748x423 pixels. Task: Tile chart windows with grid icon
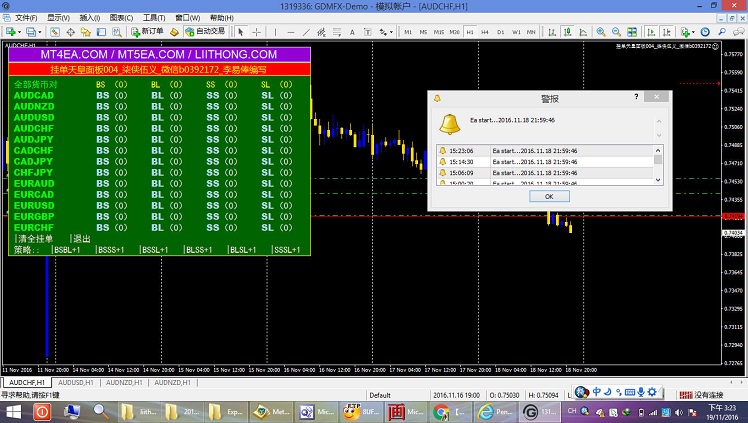[632, 31]
